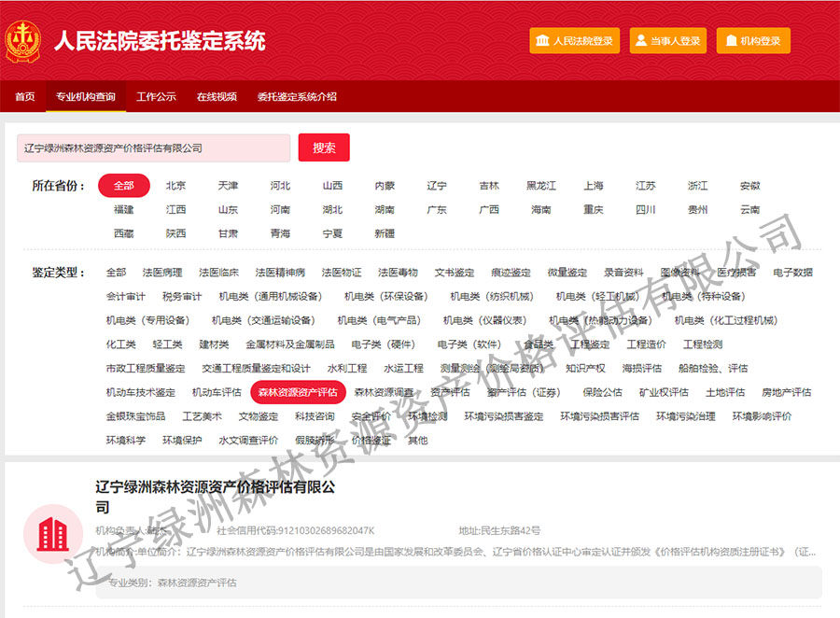
Task: Open 委托鉴定系统介绍 tab
Action: [297, 96]
